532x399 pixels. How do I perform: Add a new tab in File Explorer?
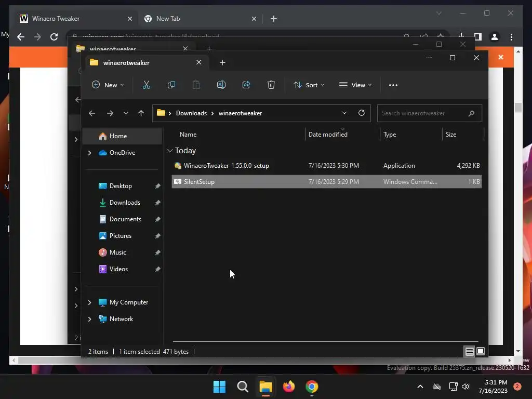(222, 63)
